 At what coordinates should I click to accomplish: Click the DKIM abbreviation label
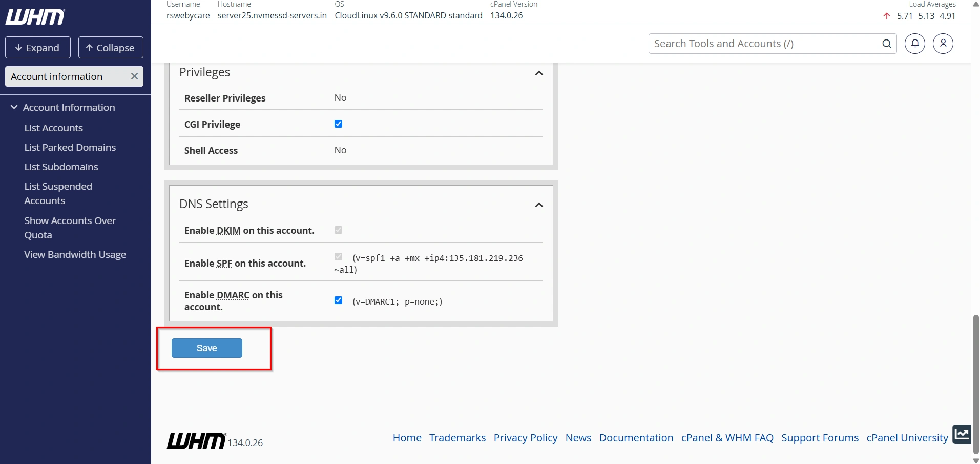click(x=228, y=231)
